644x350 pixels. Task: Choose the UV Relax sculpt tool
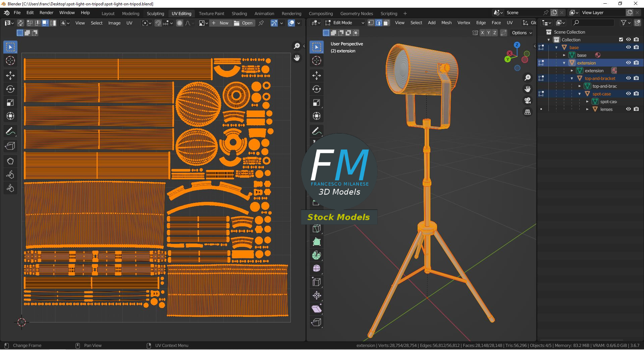tap(10, 175)
